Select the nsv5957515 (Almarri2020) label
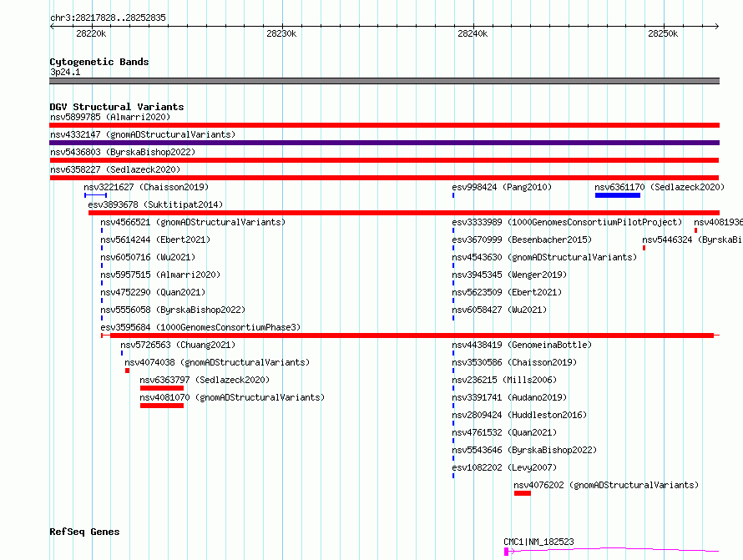 [x=160, y=275]
